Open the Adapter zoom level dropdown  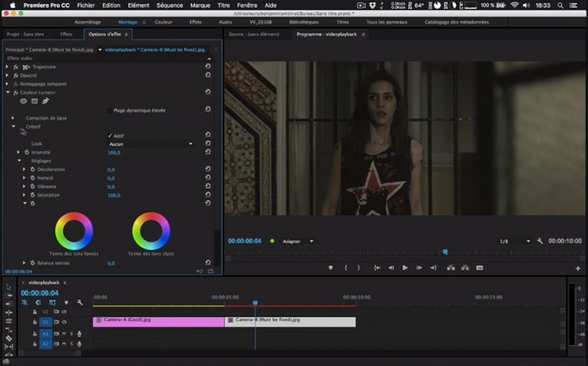point(298,241)
